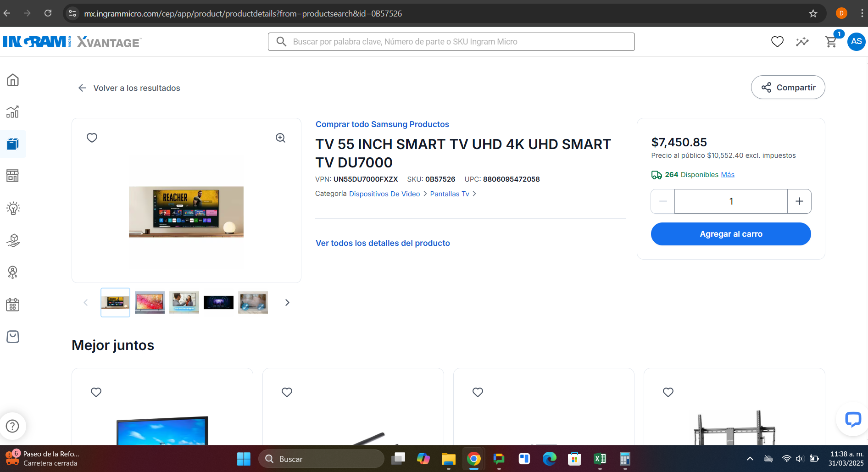
Task: Click the Windows taskbar search box
Action: (x=321, y=459)
